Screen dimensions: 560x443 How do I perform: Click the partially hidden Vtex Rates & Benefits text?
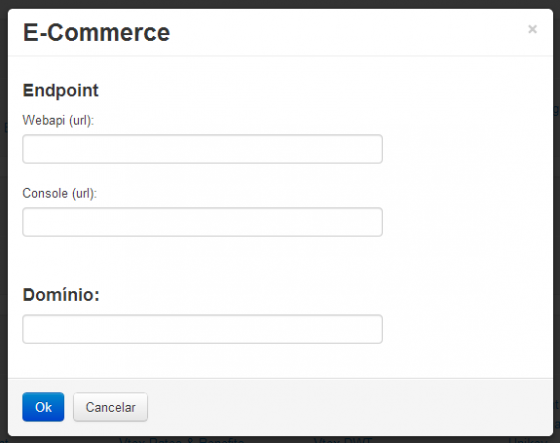pyautogui.click(x=181, y=440)
